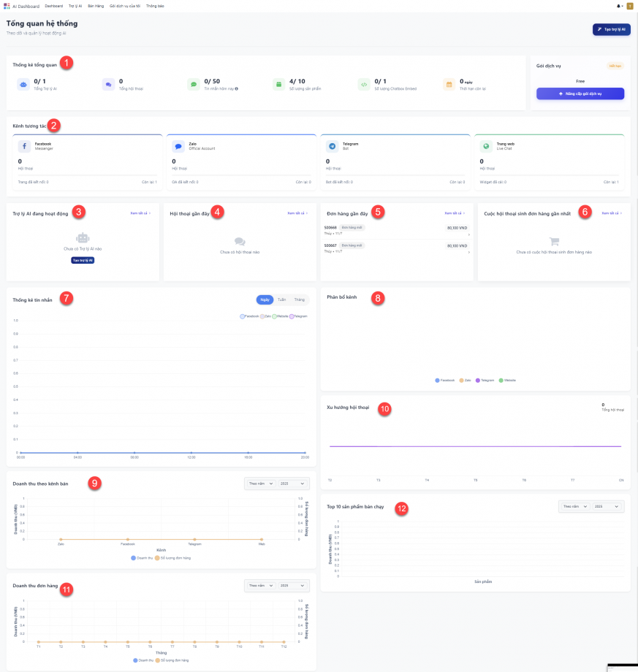Toggle Facebook legend swatch in Phân bổ kênh
This screenshot has width=638, height=672.
437,381
